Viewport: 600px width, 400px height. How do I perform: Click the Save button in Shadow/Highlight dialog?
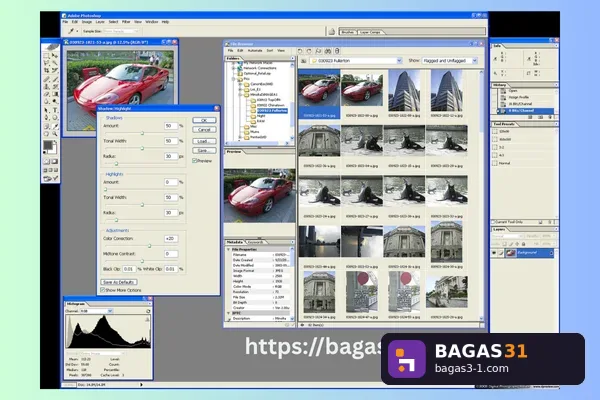click(204, 150)
